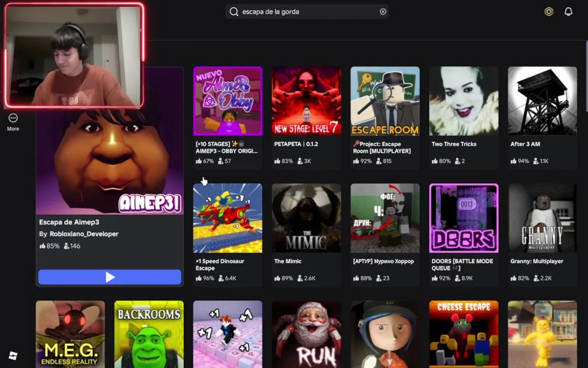588x368 pixels.
Task: Click the 2.2K players under Granny: Multiplayer
Action: (543, 278)
